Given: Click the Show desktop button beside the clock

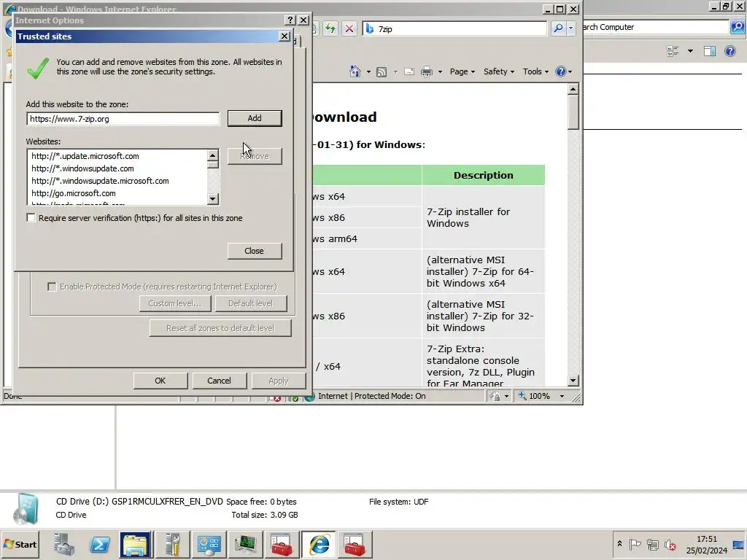Looking at the screenshot, I should click(x=740, y=544).
